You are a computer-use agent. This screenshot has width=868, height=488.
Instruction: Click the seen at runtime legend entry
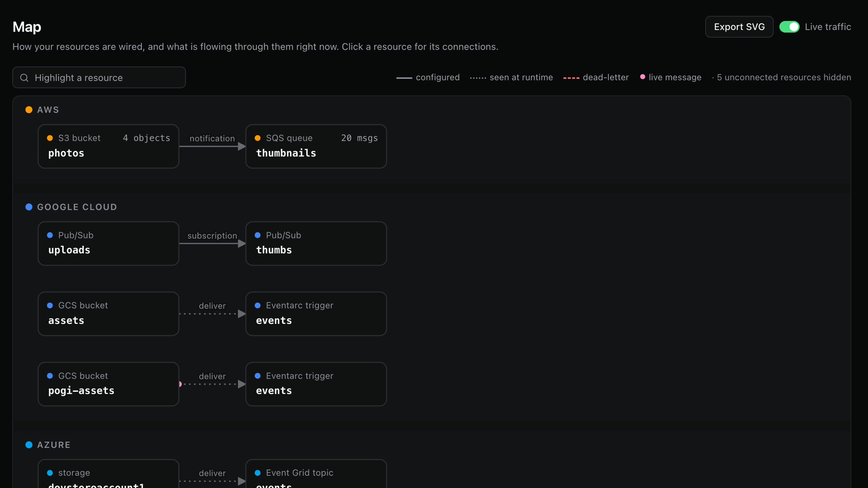(511, 78)
